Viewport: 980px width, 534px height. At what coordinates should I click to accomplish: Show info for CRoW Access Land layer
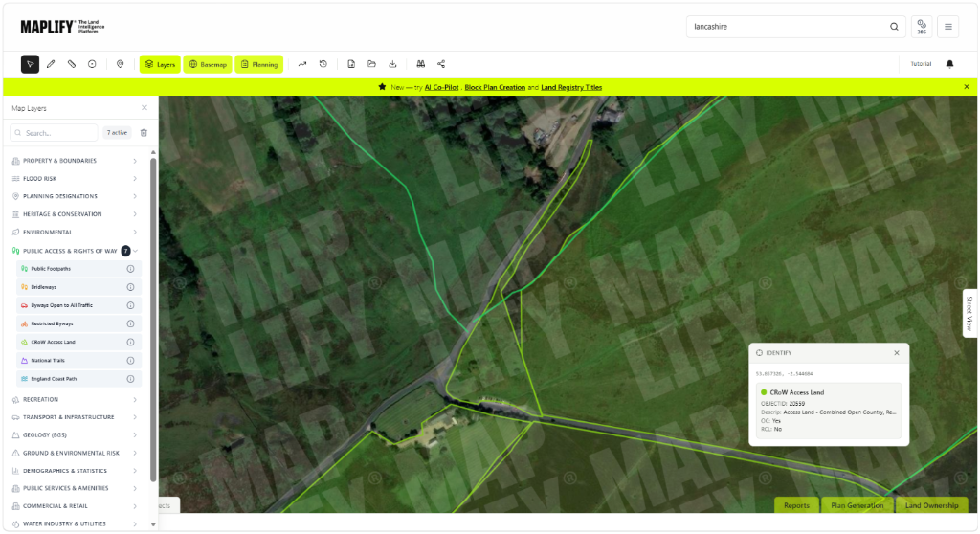(x=130, y=342)
